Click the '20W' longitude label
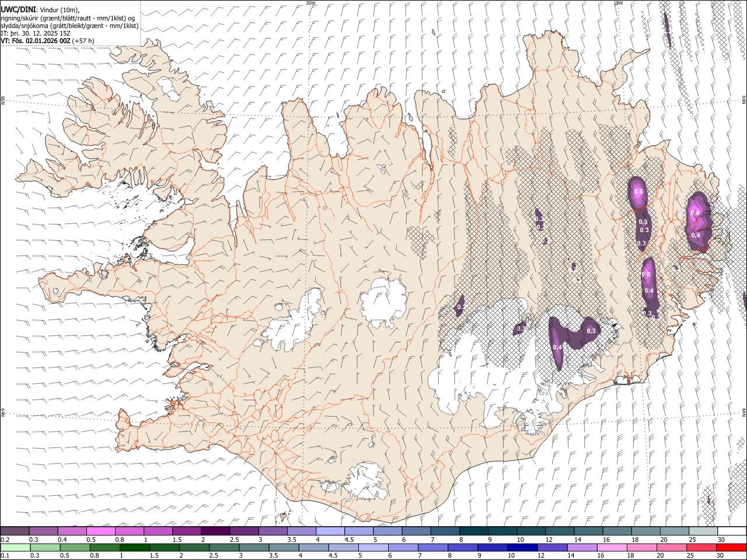 pyautogui.click(x=310, y=3)
